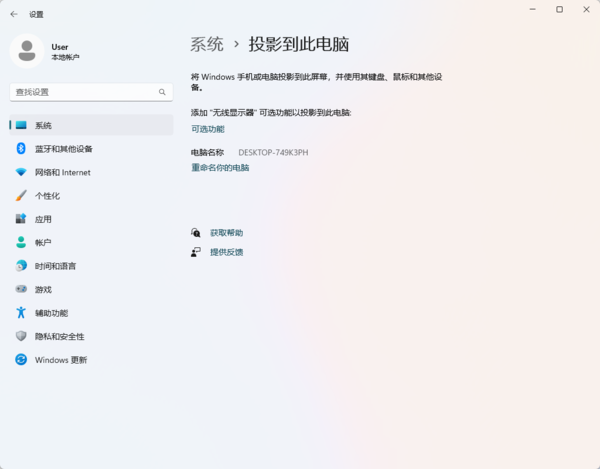This screenshot has width=600, height=469.
Task: Open 辅助功能 settings
Action: pos(91,313)
